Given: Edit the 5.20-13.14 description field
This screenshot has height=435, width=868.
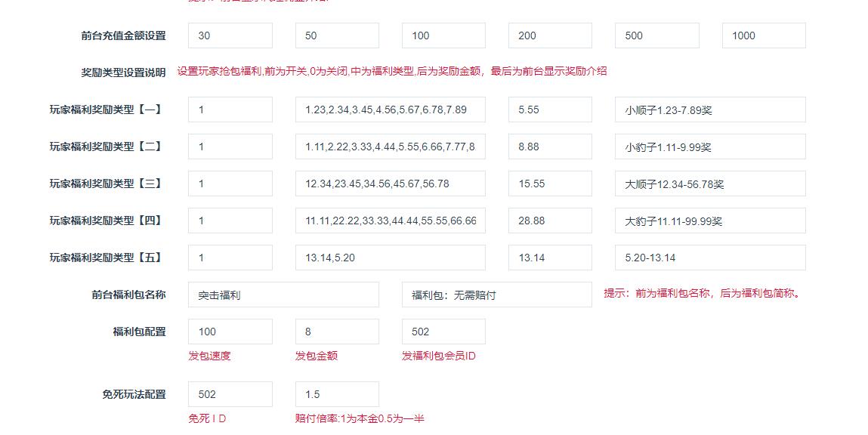Looking at the screenshot, I should click(x=710, y=258).
